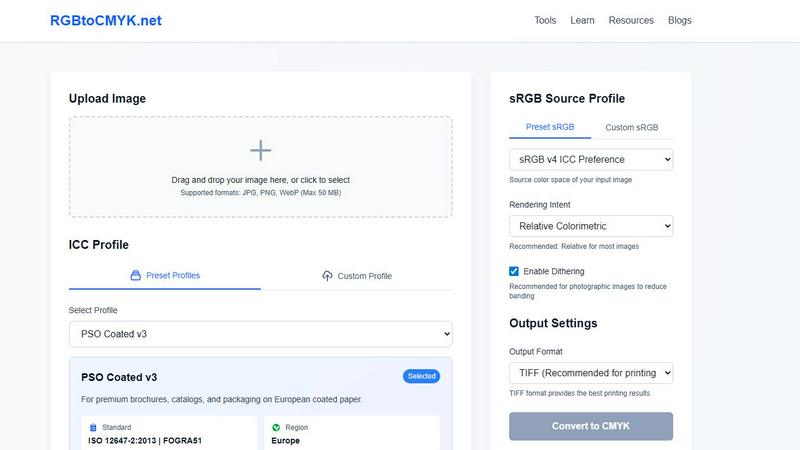800x450 pixels.
Task: Disable the Enable Dithering checkbox
Action: (514, 271)
